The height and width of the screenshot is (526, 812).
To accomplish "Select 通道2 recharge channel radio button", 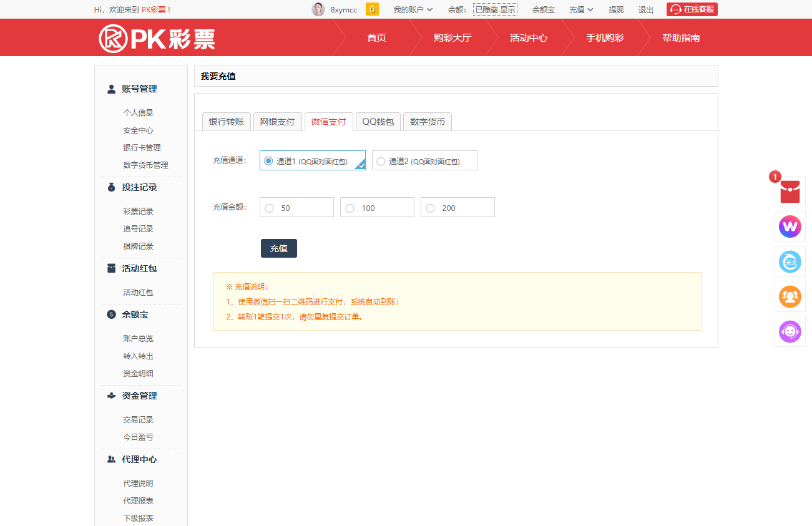I will click(381, 161).
